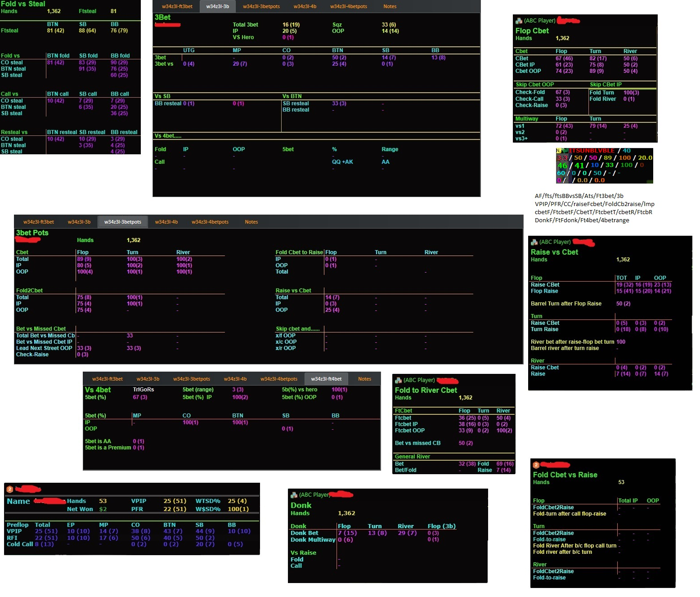Open w34z3l-ft3bet tab in the 3Bet panel
Image resolution: width=700 pixels, height=597 pixels.
[x=177, y=6]
